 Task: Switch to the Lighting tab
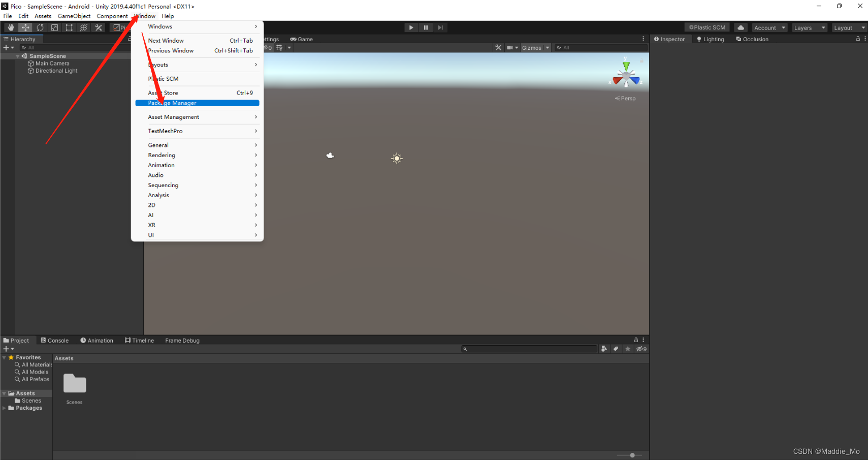[711, 39]
